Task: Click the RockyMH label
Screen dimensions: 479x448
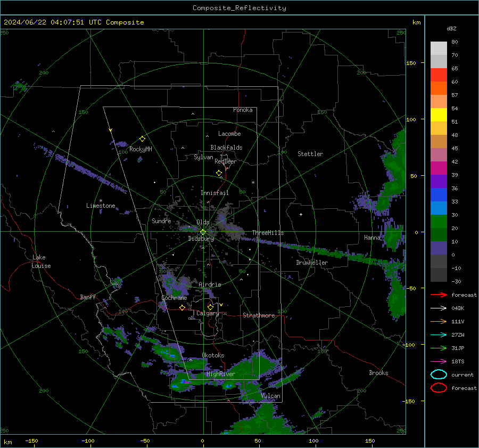Action: [141, 149]
